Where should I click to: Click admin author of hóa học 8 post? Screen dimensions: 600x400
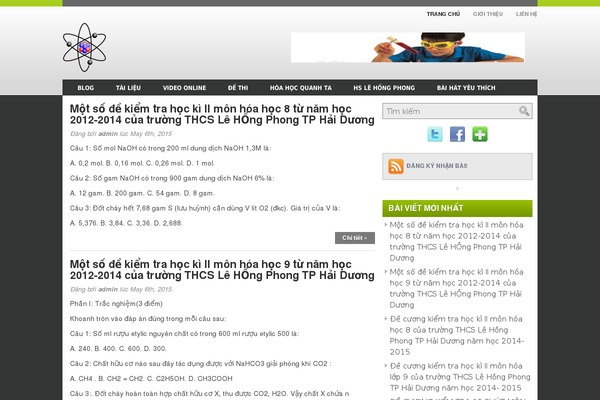[x=108, y=134]
